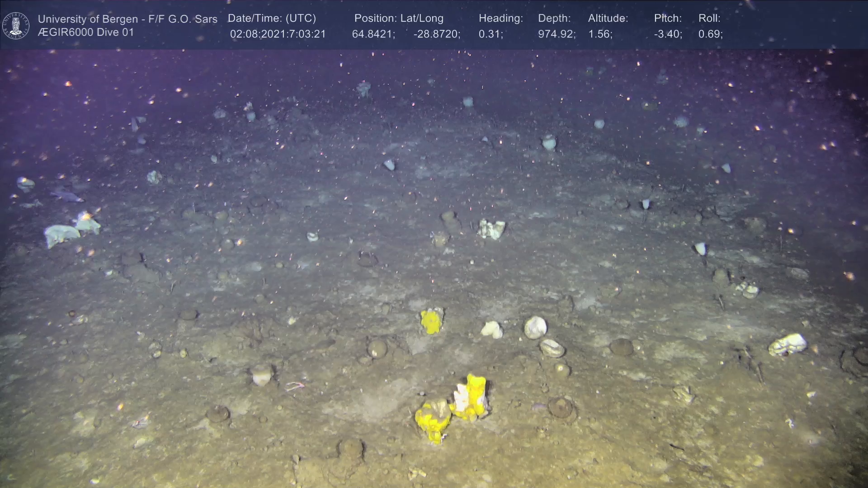Select the altitude reading 1.56
Viewport: 868px width, 488px height.
[600, 34]
